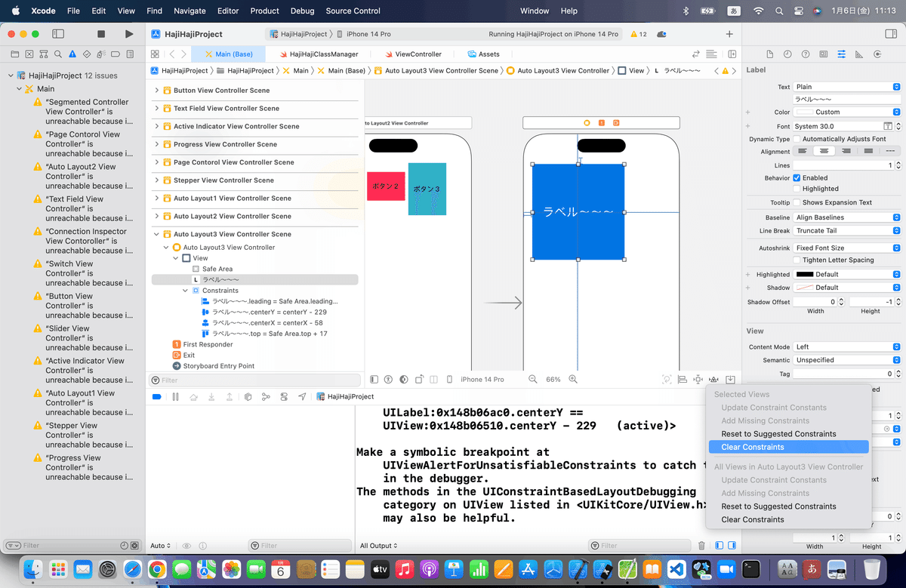Stop the running app with Stop button

click(101, 34)
